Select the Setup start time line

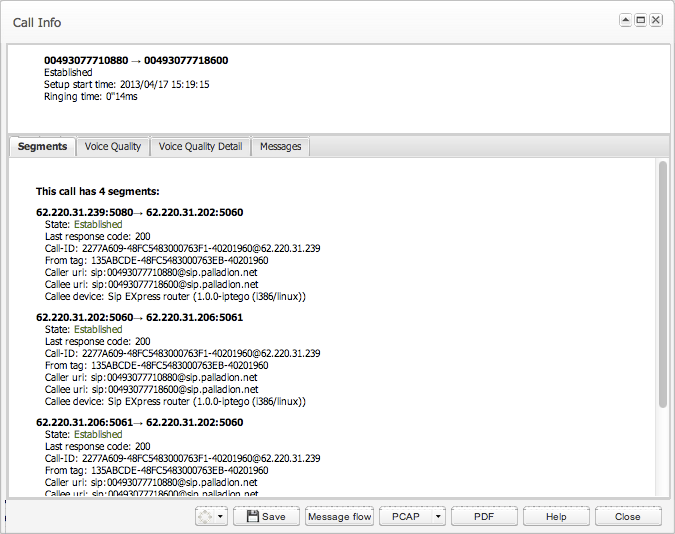click(x=127, y=84)
